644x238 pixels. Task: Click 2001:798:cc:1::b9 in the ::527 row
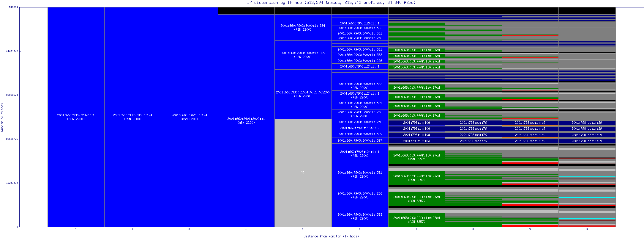coord(530,141)
